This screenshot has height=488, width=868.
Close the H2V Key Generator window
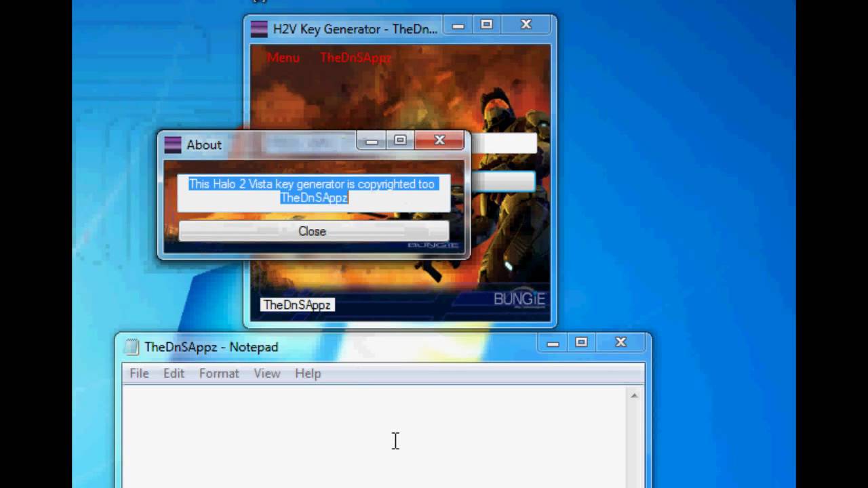(x=526, y=25)
